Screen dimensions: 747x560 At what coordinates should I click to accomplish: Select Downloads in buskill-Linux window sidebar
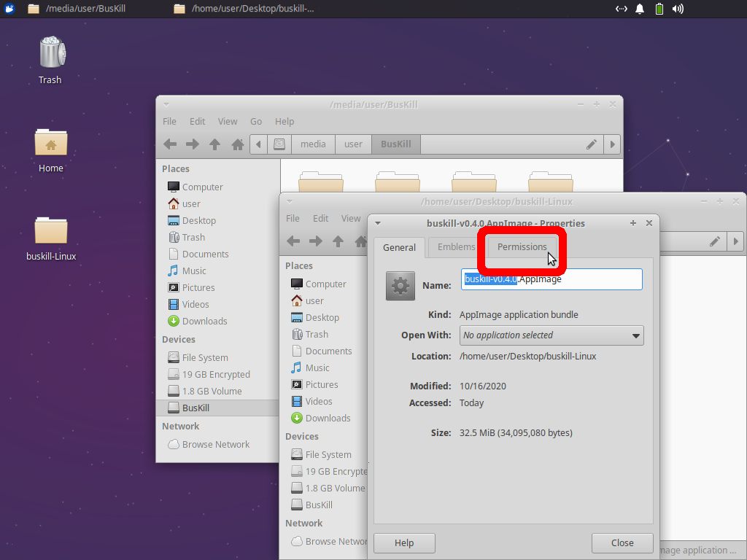tap(326, 418)
